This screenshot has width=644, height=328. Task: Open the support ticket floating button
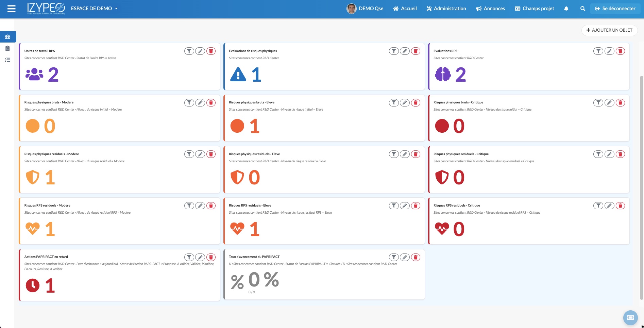pos(630,317)
